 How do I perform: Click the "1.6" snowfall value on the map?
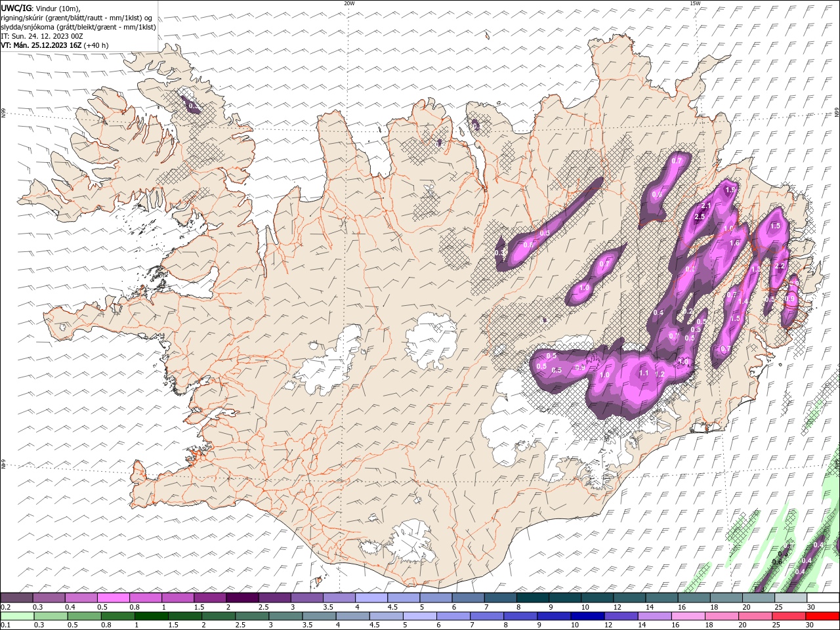coord(734,243)
